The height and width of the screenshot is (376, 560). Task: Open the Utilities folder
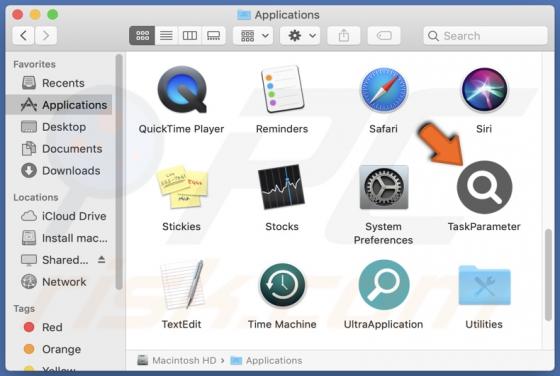pyautogui.click(x=484, y=285)
